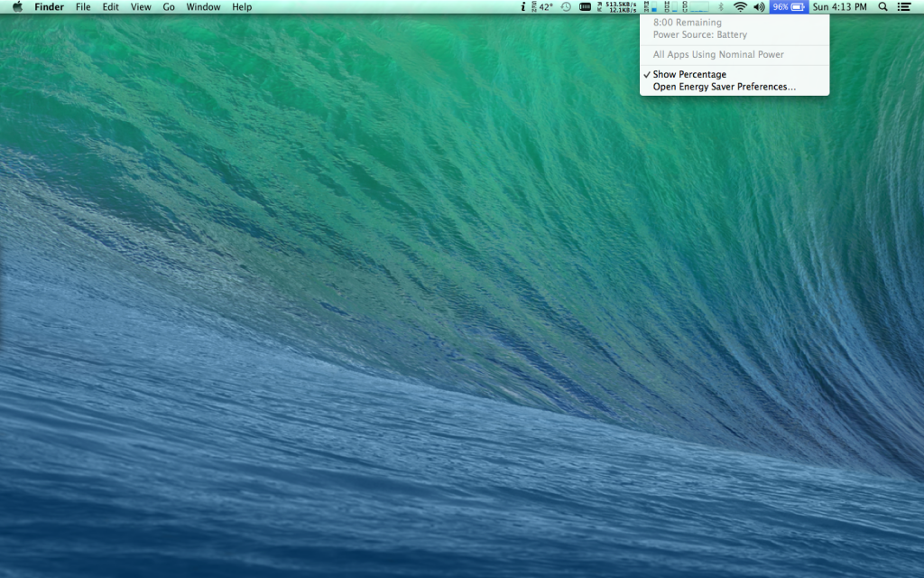
Task: Open the Time Machine menu bar icon
Action: [566, 7]
